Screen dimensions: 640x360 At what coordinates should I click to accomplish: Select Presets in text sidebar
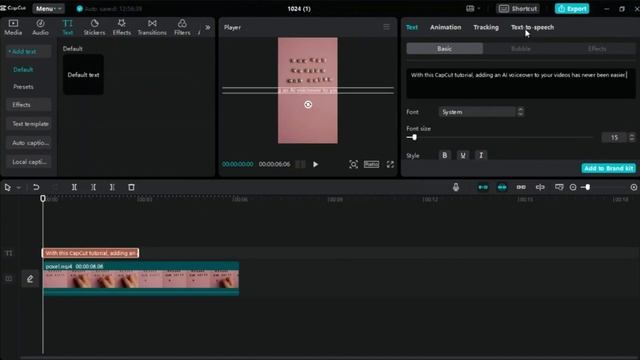click(23, 87)
